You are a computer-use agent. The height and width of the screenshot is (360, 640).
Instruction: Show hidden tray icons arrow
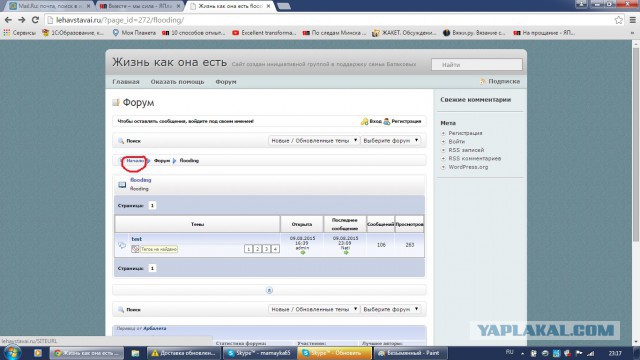[522, 353]
